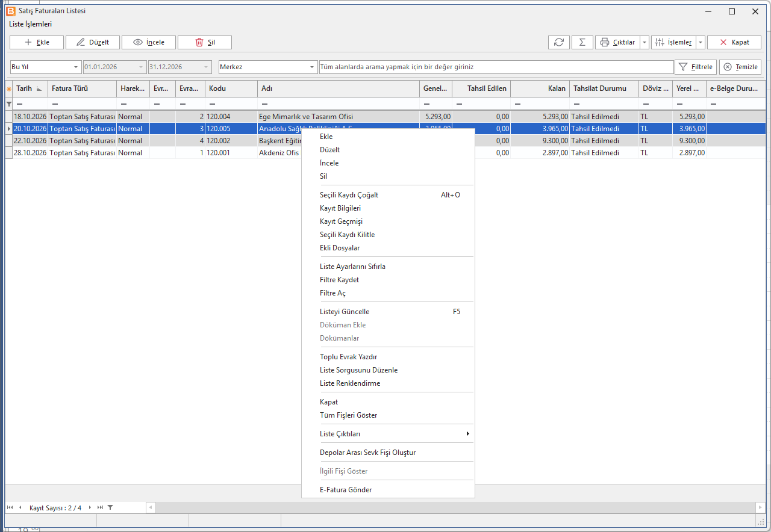This screenshot has height=532, width=771.
Task: Sort by the Tarih column header
Action: [x=30, y=88]
